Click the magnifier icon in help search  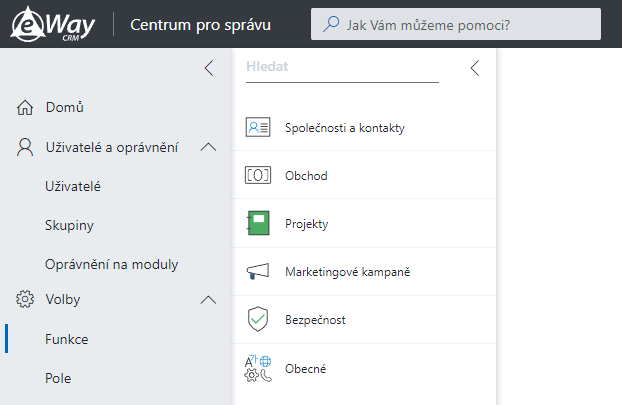click(331, 24)
